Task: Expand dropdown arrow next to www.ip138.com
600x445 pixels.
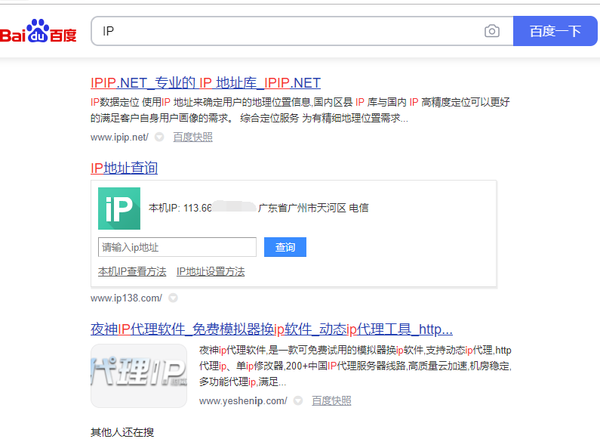Action: click(x=173, y=298)
